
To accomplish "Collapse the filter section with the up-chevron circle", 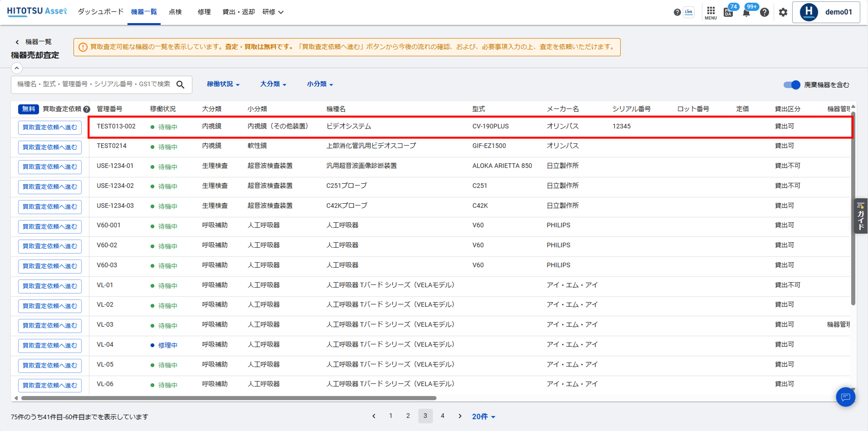I will [x=17, y=68].
